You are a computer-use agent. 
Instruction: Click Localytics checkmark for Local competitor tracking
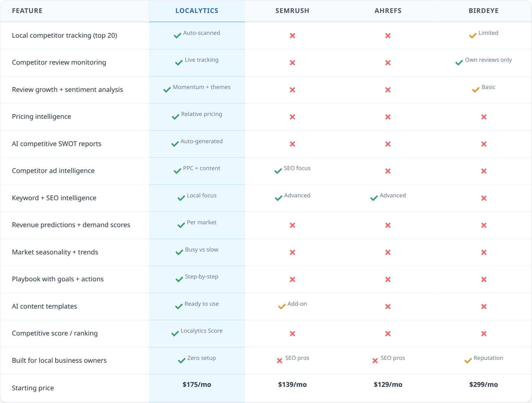coord(177,36)
